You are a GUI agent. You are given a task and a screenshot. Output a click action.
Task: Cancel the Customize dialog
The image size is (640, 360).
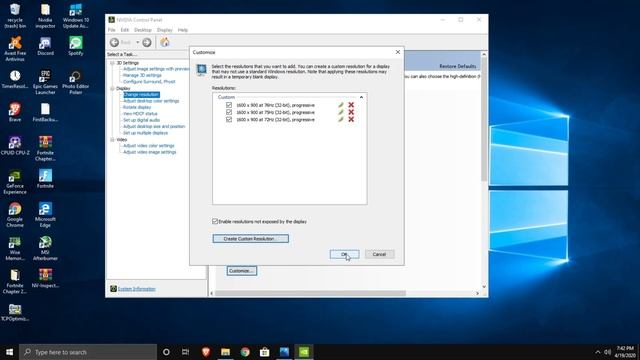pyautogui.click(x=379, y=254)
